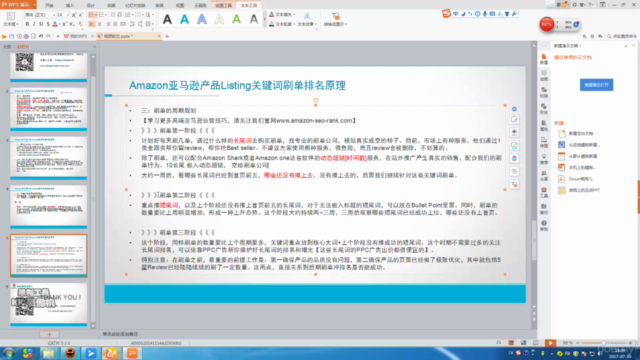Apply the blue patterned text style preset
Image resolution: width=640 pixels, height=360 pixels.
coord(202,19)
